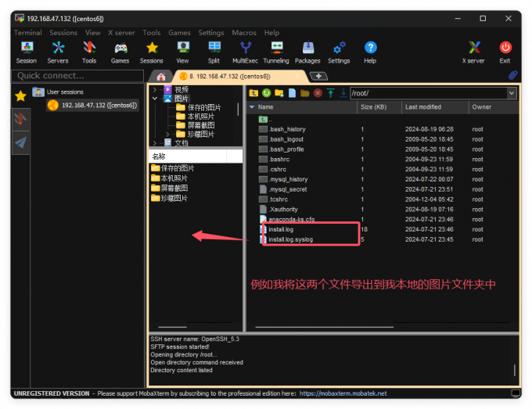Select User sessions tree node

pyautogui.click(x=58, y=92)
